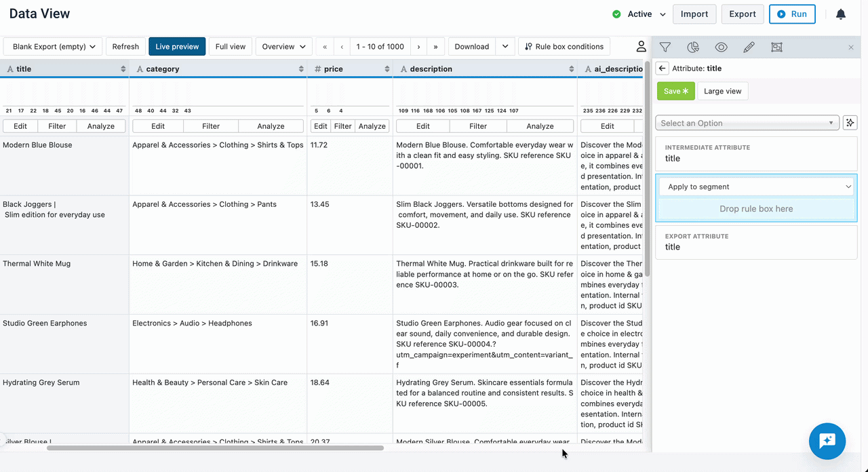Click Edit under the description column
The width and height of the screenshot is (868, 472).
pyautogui.click(x=423, y=126)
